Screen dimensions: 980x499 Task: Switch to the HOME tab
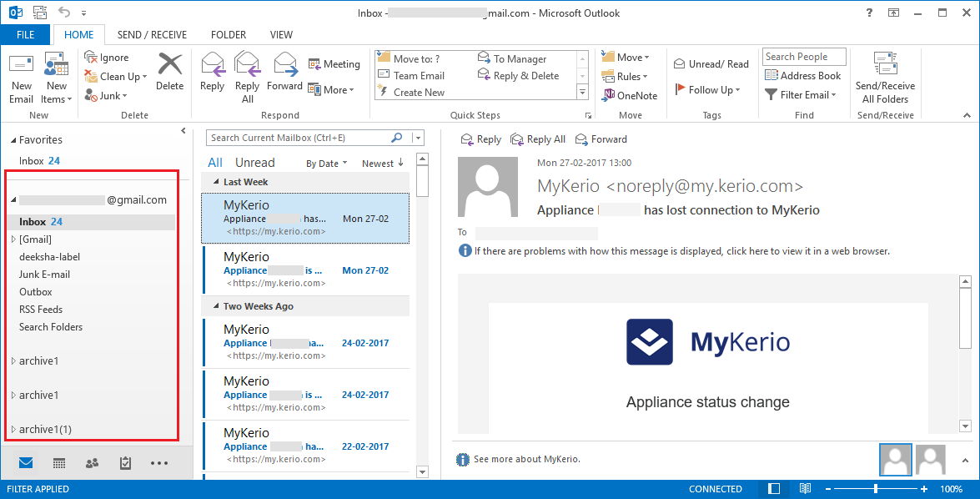point(78,35)
